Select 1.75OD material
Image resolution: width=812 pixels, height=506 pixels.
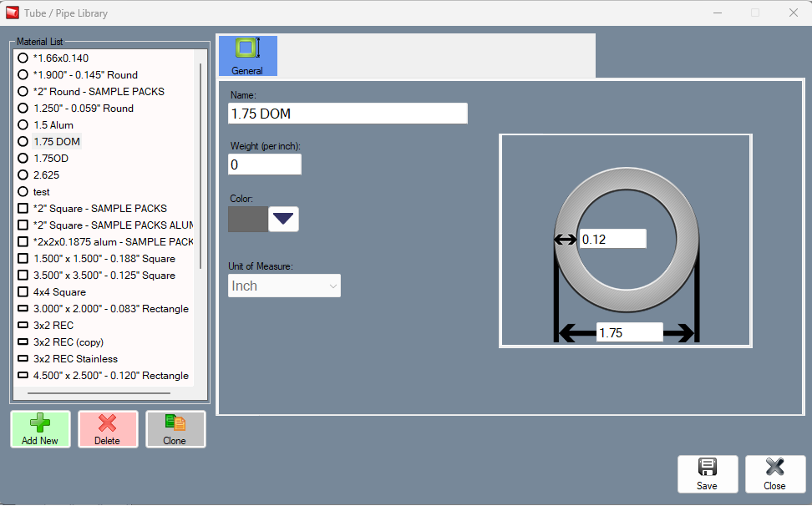51,159
